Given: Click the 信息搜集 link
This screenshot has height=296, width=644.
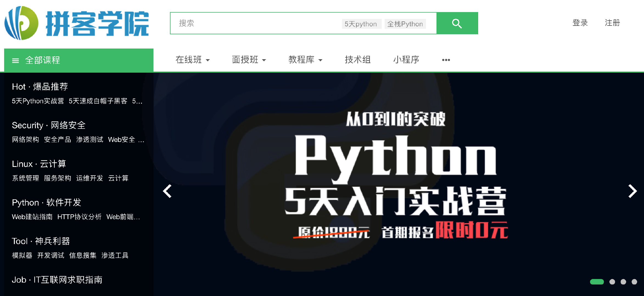Looking at the screenshot, I should click(x=83, y=256).
